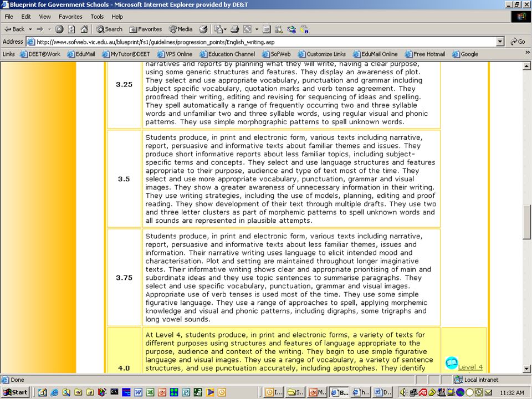Click the mail envelope tray icon
This screenshot has height=399, width=532.
coord(489,392)
